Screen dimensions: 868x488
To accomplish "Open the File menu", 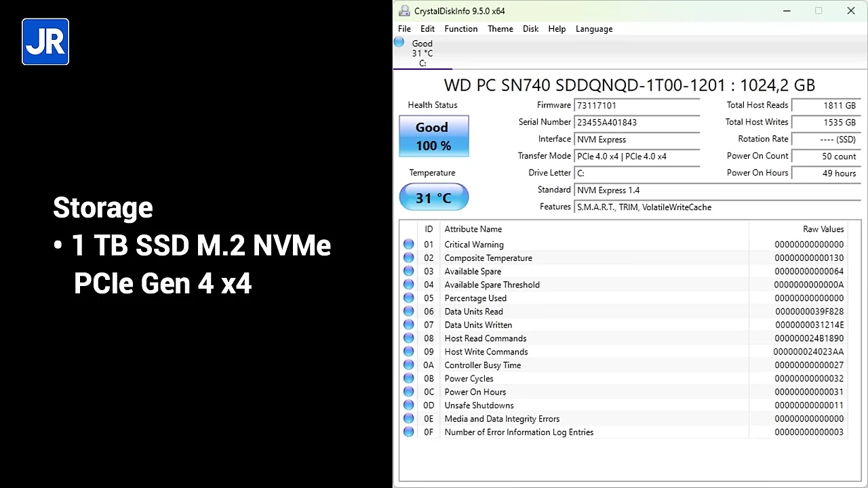I will coord(404,29).
